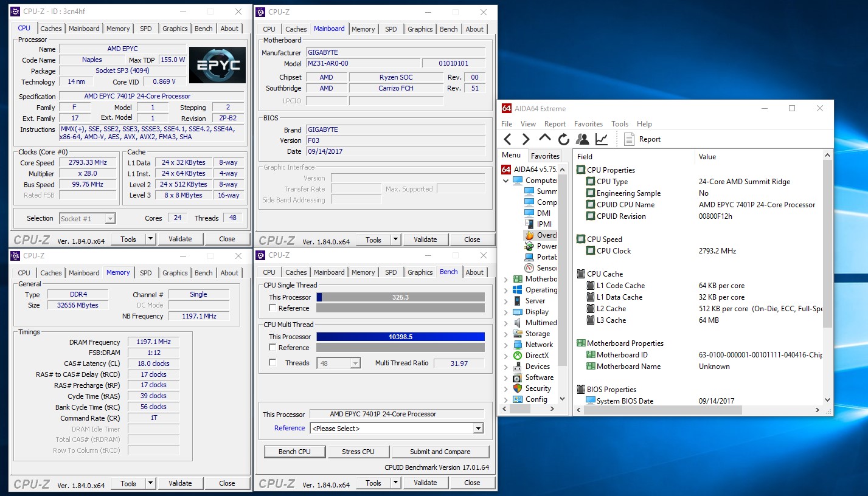Enable Reference checkbox under CPU Single Thread
This screenshot has width=868, height=496.
pos(273,308)
